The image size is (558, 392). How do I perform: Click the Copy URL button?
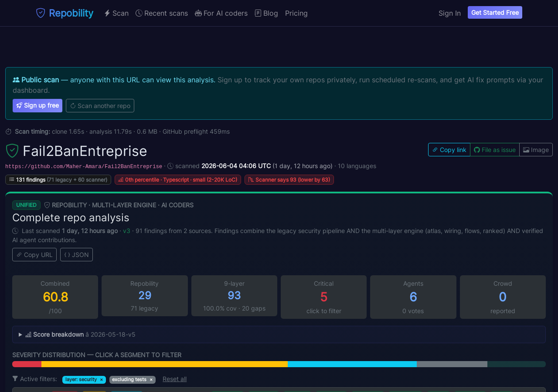(34, 254)
